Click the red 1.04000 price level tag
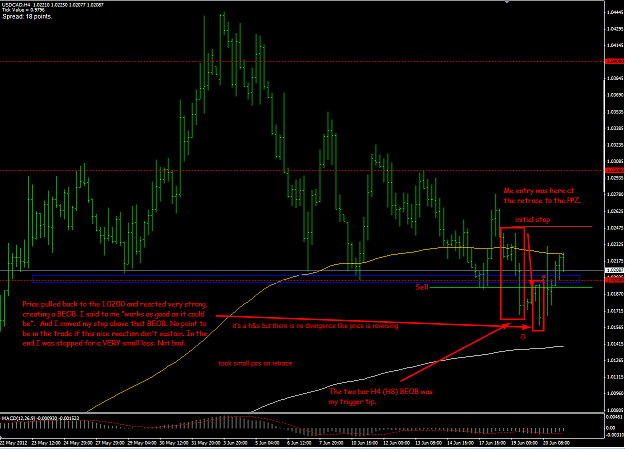This screenshot has width=625, height=449. (x=614, y=61)
